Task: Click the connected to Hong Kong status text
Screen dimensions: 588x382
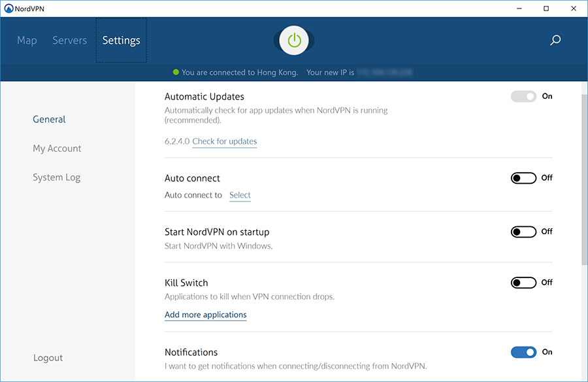Action: click(240, 73)
